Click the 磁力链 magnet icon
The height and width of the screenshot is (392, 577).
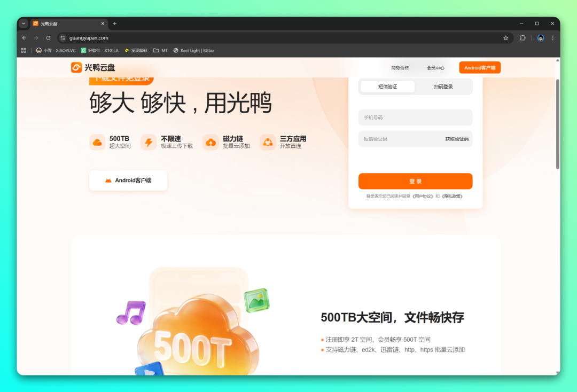click(x=210, y=142)
